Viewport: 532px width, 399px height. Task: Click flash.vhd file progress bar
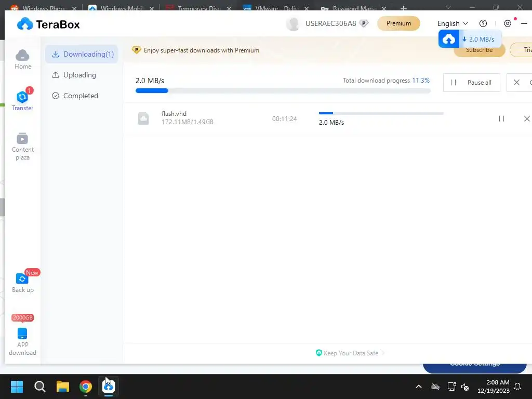[381, 113]
